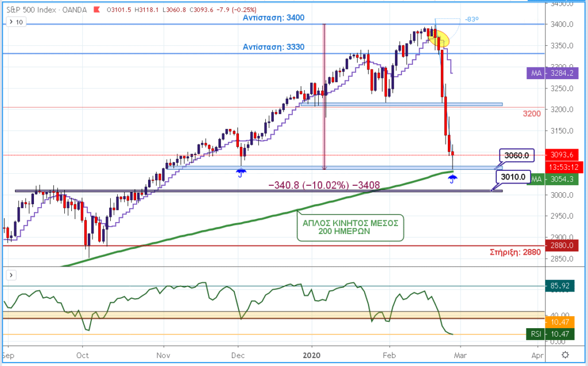Select umbrella marker under the late February low

pos(452,180)
